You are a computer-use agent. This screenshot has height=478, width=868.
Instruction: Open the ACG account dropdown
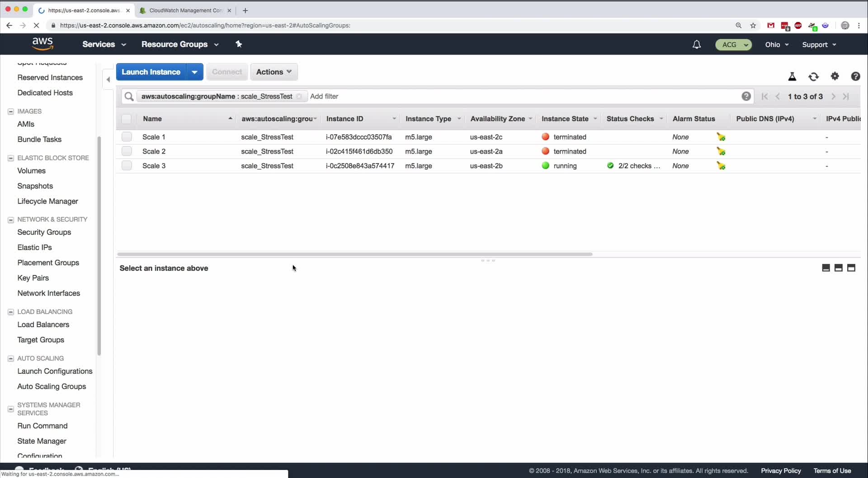click(x=733, y=45)
